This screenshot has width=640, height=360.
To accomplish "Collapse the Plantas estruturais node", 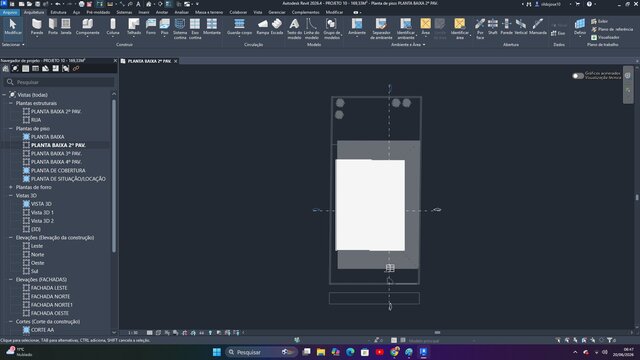I will tap(11, 103).
